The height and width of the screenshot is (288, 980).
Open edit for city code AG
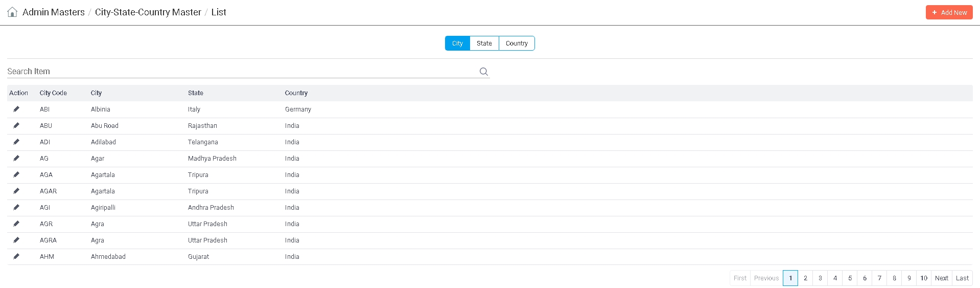point(16,158)
